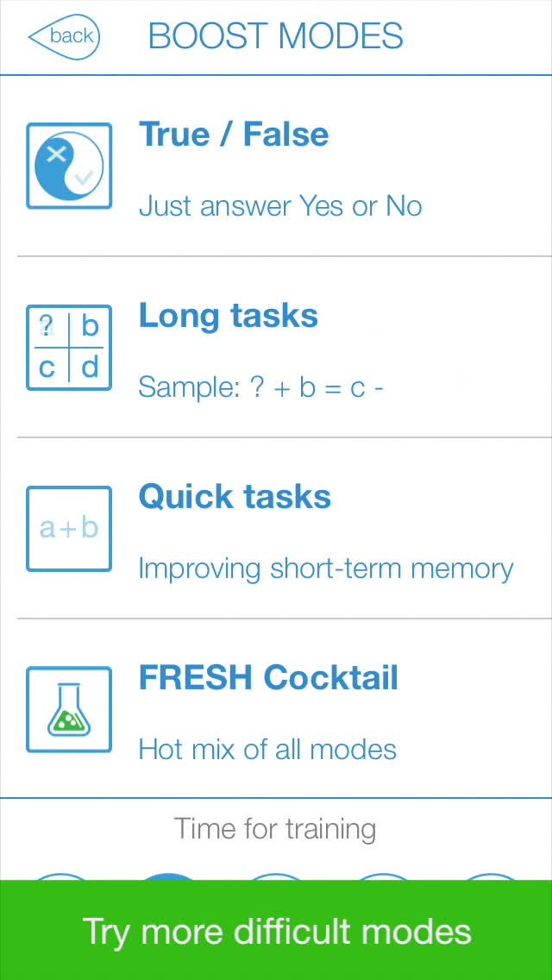The image size is (552, 980).
Task: Select the Long tasks grid icon
Action: coord(69,348)
